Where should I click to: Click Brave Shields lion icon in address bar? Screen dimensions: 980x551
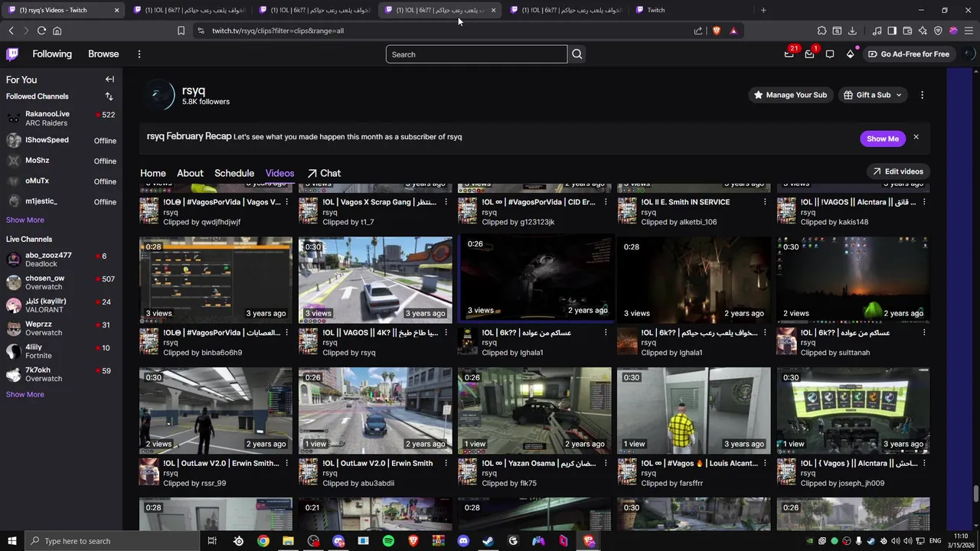click(717, 31)
